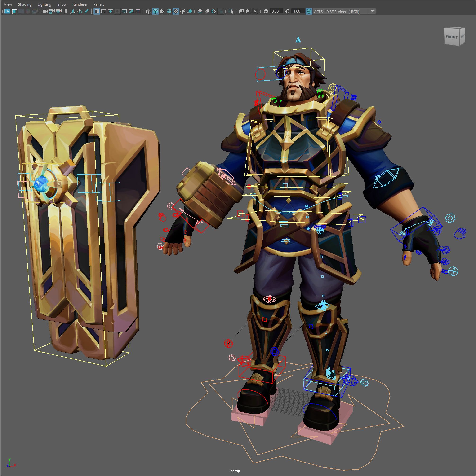The height and width of the screenshot is (476, 476).
Task: Click the Bookmarks icon
Action: point(66,11)
